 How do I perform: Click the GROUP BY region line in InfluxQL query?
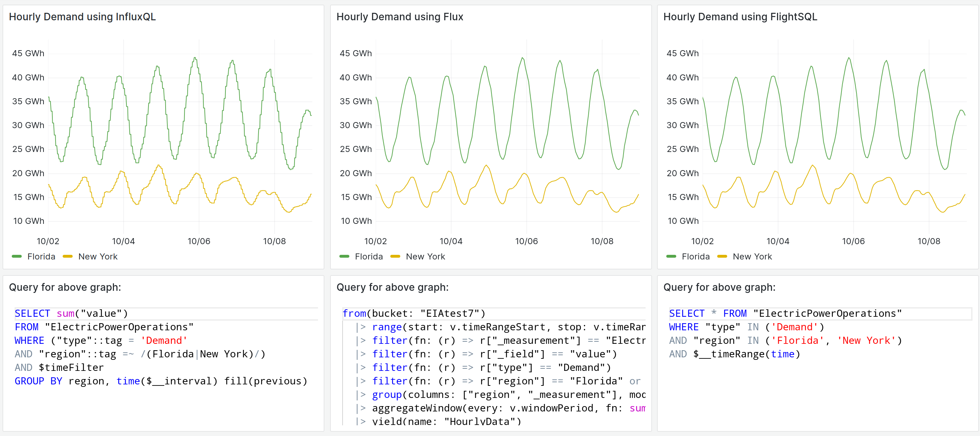(x=161, y=381)
